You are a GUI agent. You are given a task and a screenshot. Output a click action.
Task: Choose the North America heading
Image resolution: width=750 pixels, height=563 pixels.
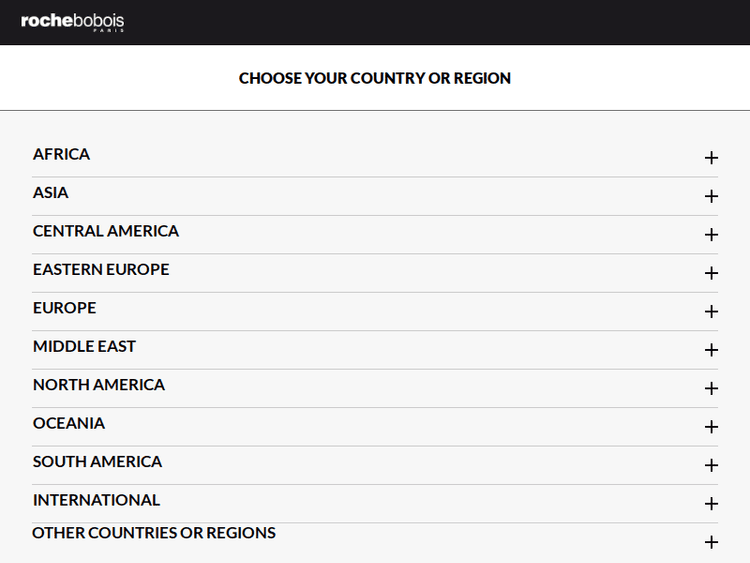(99, 385)
